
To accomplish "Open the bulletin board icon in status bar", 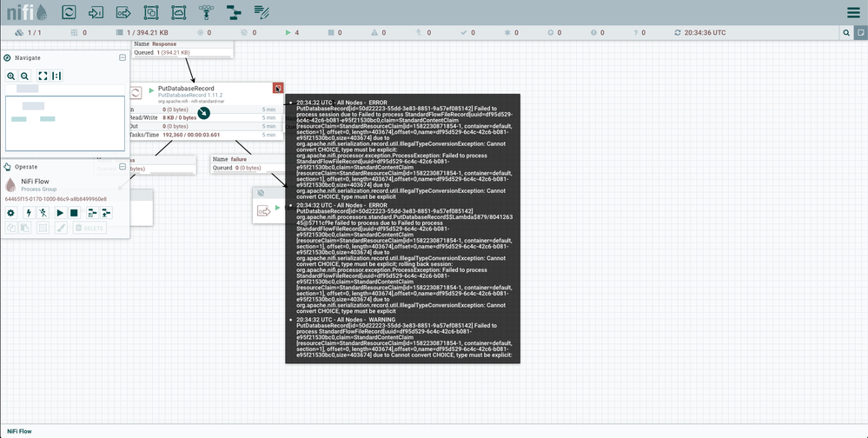I will point(861,33).
